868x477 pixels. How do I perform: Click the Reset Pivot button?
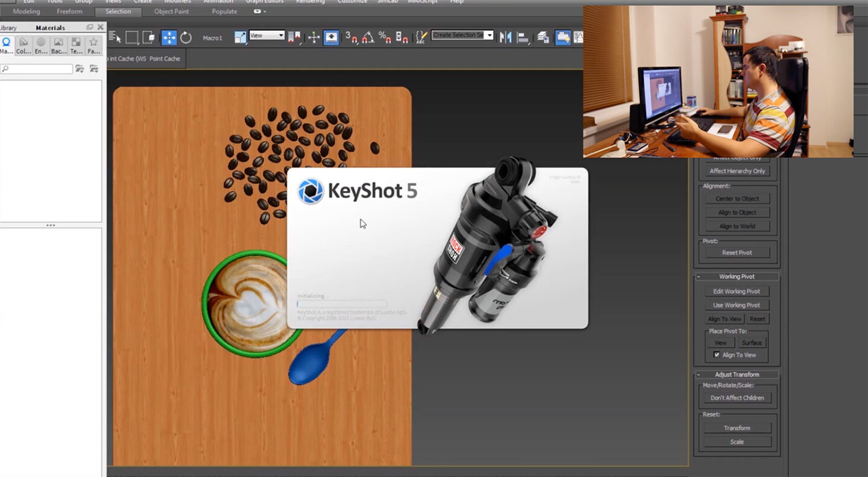tap(737, 253)
